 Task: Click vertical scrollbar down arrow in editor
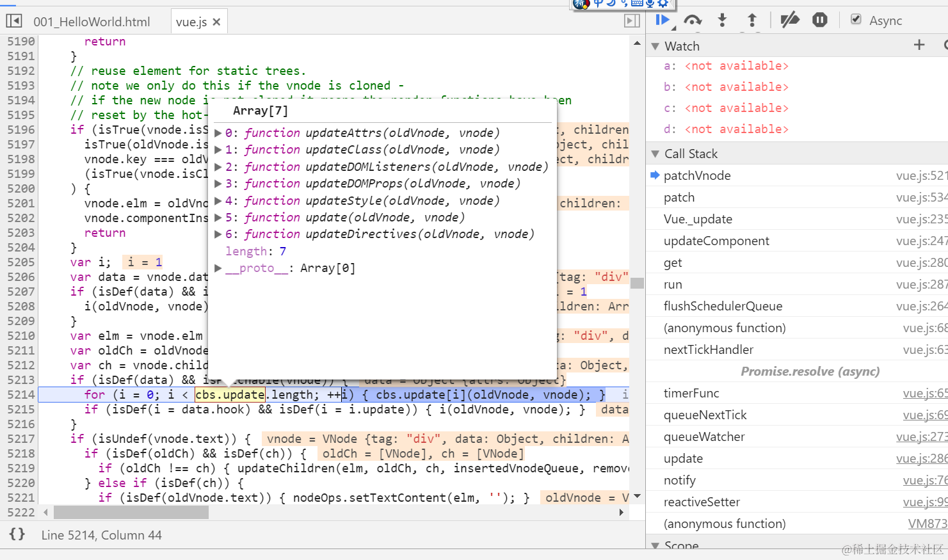(637, 497)
